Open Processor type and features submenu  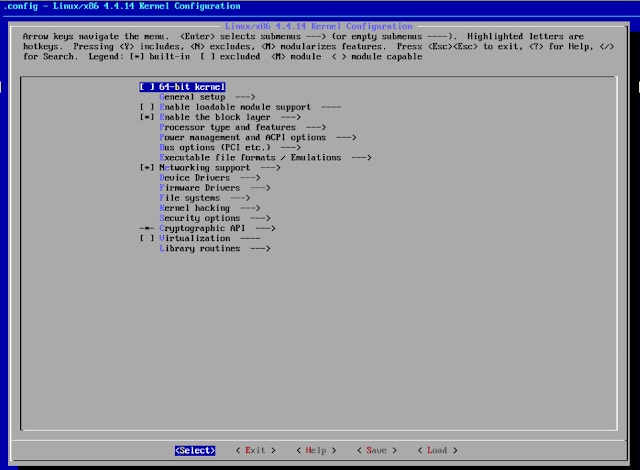[242, 127]
